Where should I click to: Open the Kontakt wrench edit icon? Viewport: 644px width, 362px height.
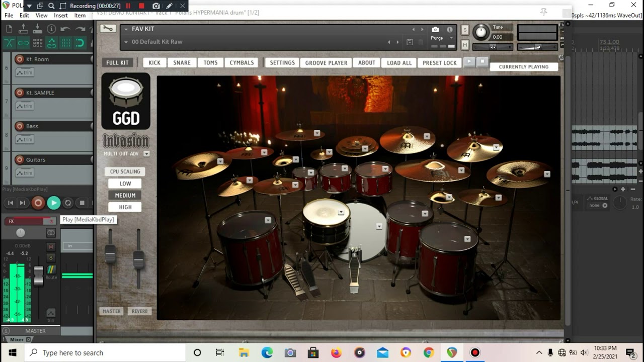[x=107, y=29]
